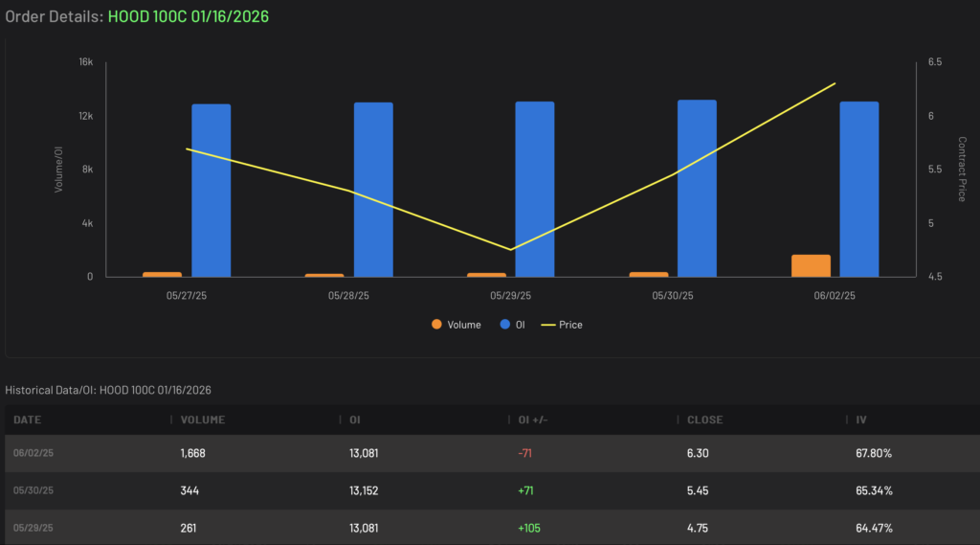980x545 pixels.
Task: Click close price 6.30
Action: (698, 453)
